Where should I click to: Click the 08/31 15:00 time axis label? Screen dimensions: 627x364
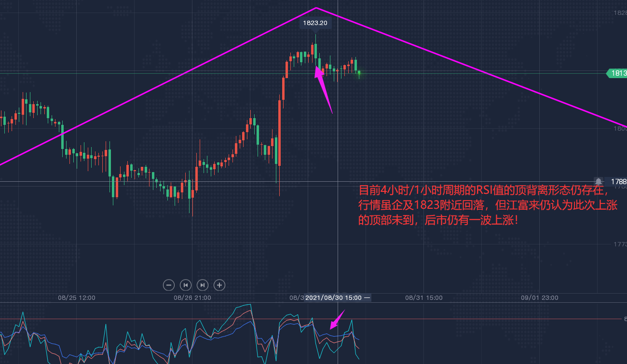[424, 298]
